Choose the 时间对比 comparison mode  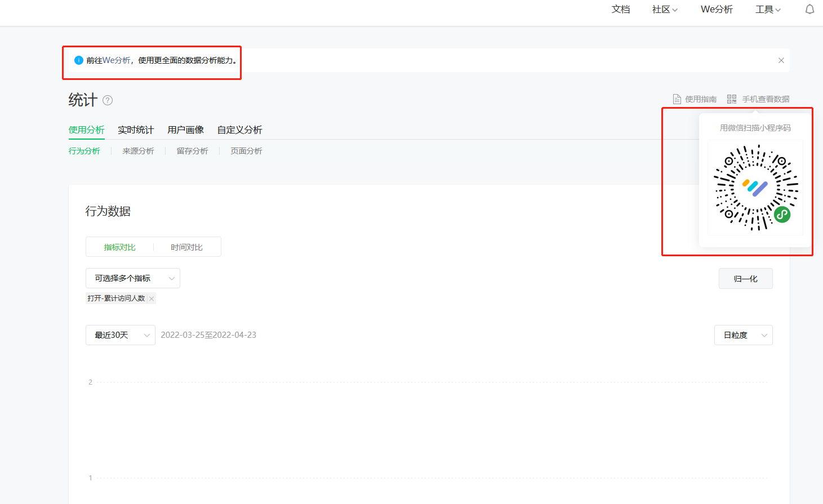(x=187, y=247)
